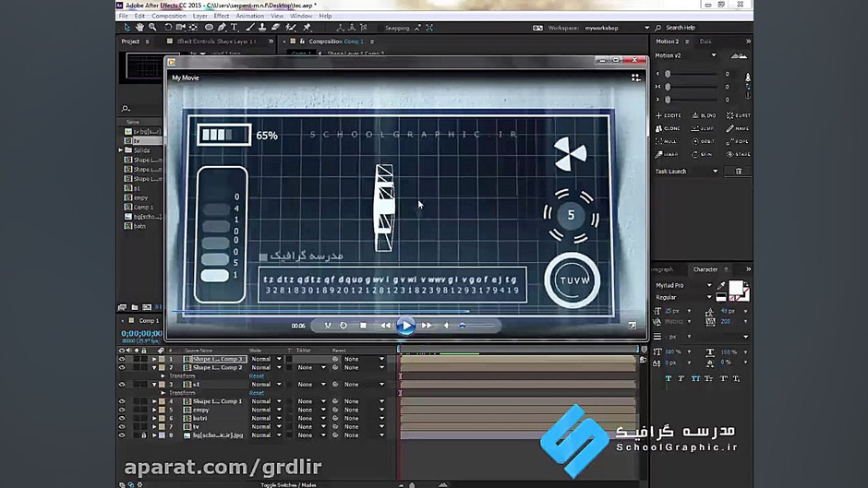Open the Animation menu

coord(249,16)
